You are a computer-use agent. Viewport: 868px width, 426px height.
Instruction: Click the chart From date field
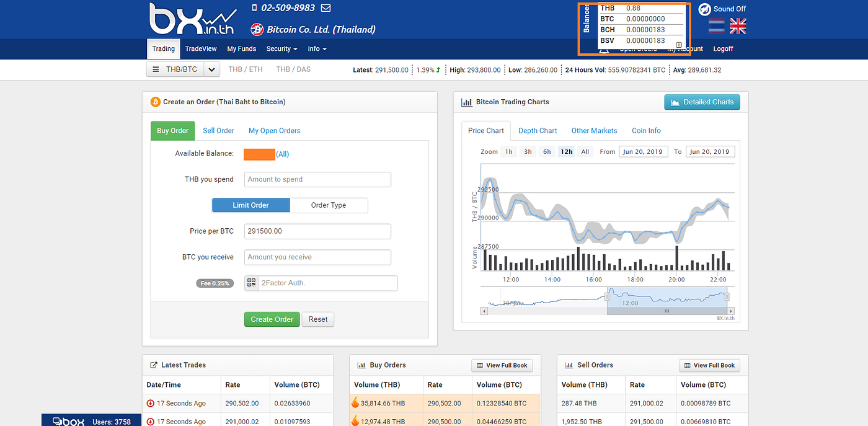pos(644,151)
